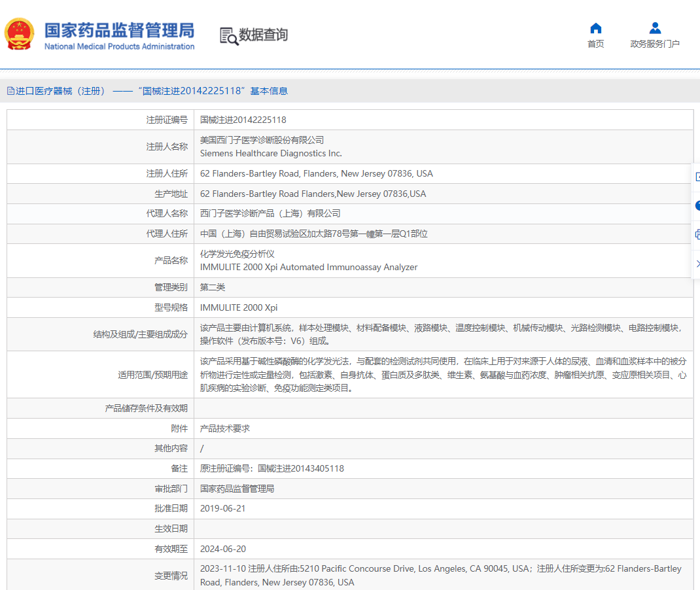The width and height of the screenshot is (700, 590).
Task: Click approval date 2019-06-21
Action: [223, 509]
